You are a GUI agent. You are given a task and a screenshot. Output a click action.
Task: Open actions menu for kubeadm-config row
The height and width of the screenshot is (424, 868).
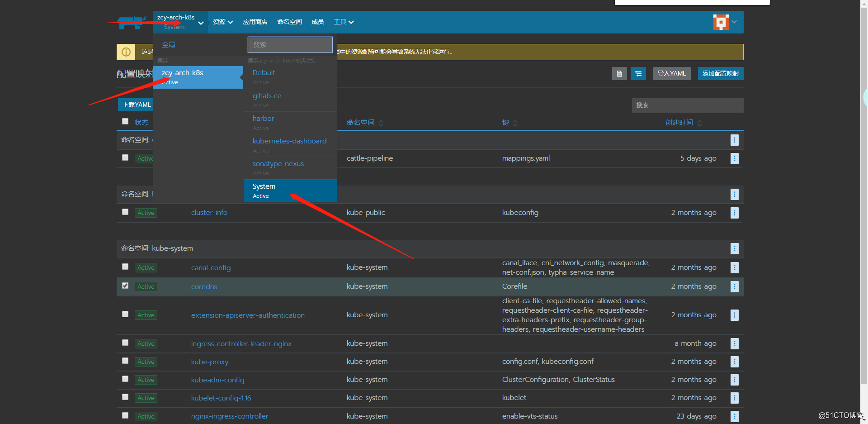click(x=734, y=380)
